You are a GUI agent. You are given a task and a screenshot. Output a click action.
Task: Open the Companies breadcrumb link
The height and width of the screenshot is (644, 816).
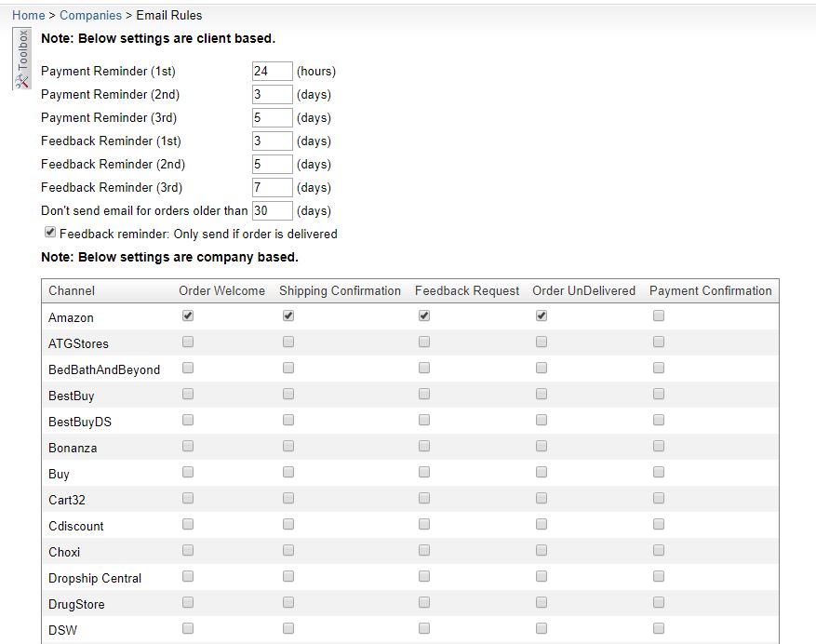(90, 15)
